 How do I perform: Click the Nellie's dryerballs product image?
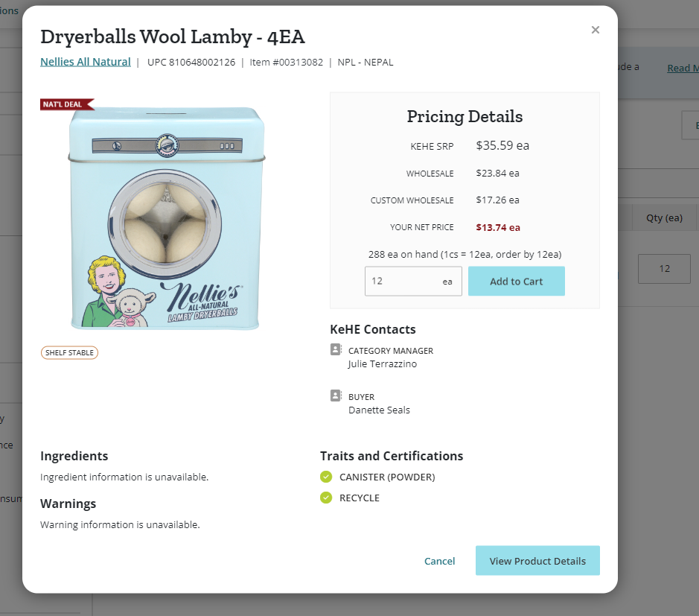pos(166,217)
